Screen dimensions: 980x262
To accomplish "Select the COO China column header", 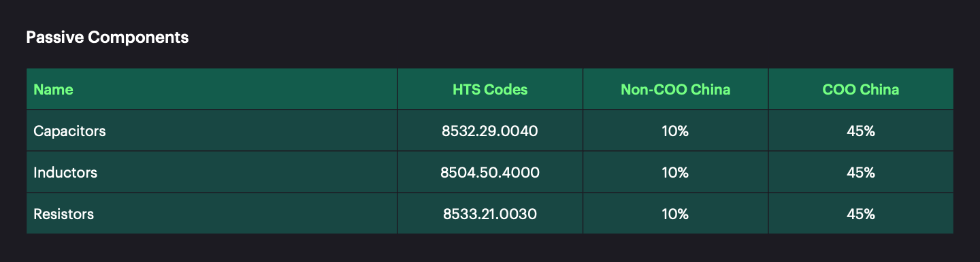I will (861, 89).
